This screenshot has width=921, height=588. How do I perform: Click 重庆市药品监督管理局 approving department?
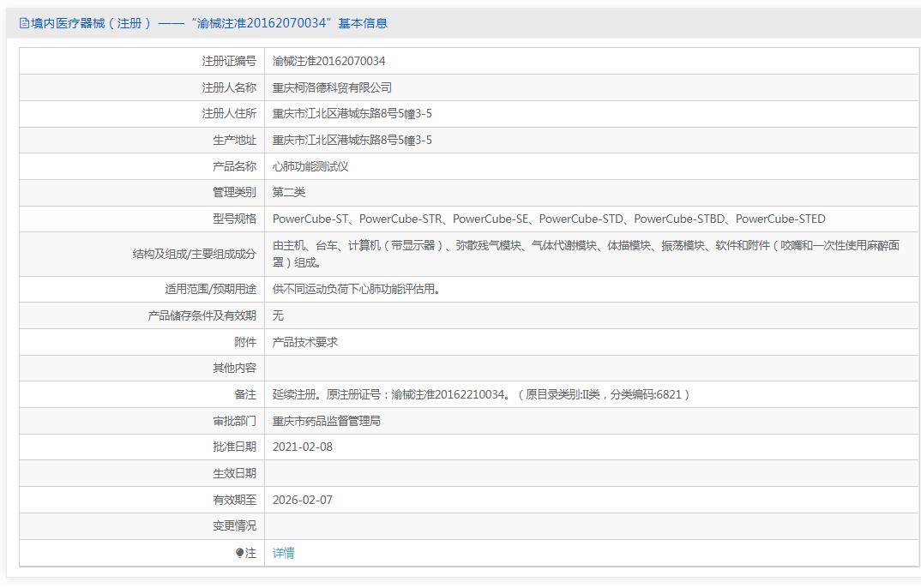326,421
